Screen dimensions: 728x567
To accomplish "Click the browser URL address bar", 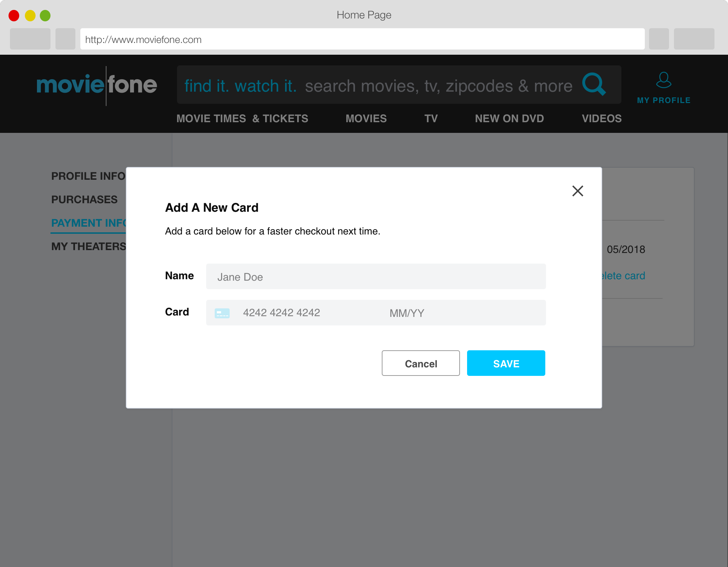I will [362, 39].
